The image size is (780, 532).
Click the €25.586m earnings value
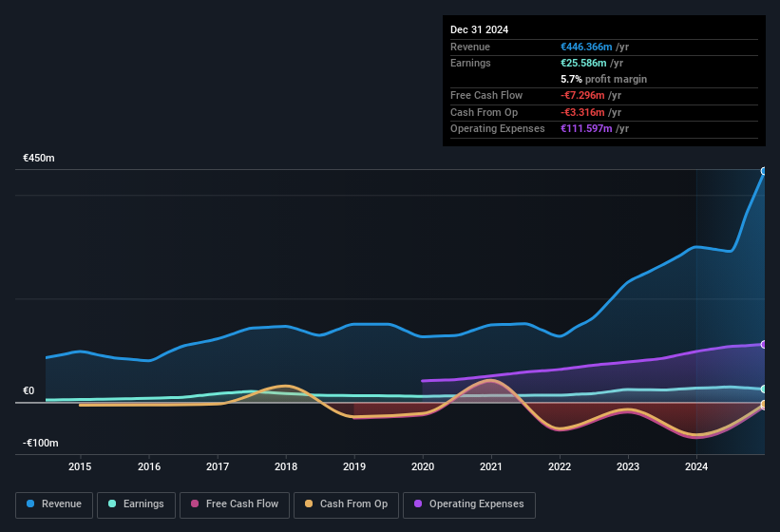coord(583,63)
